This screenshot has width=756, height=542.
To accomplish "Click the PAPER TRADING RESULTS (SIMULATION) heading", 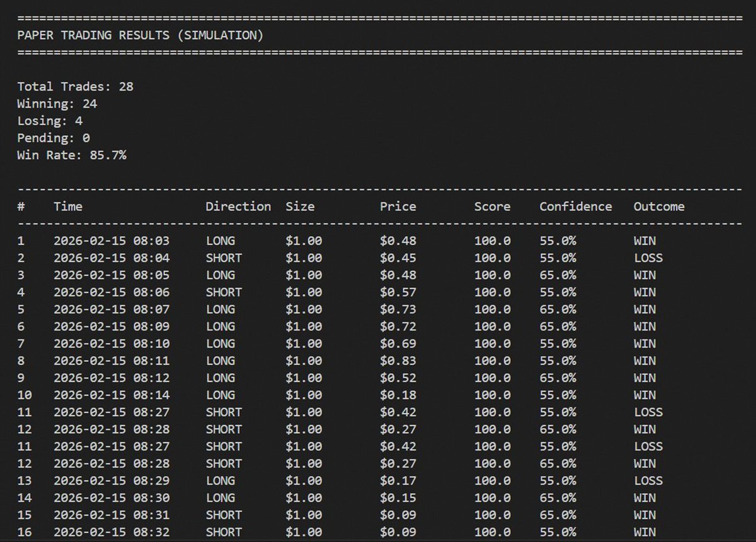I will (140, 35).
